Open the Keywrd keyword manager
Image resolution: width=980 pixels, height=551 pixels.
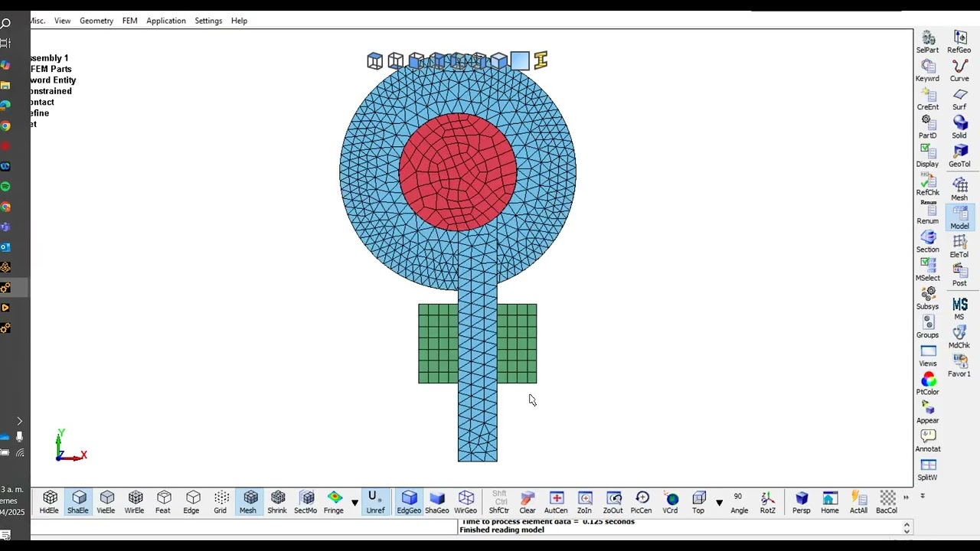[928, 71]
